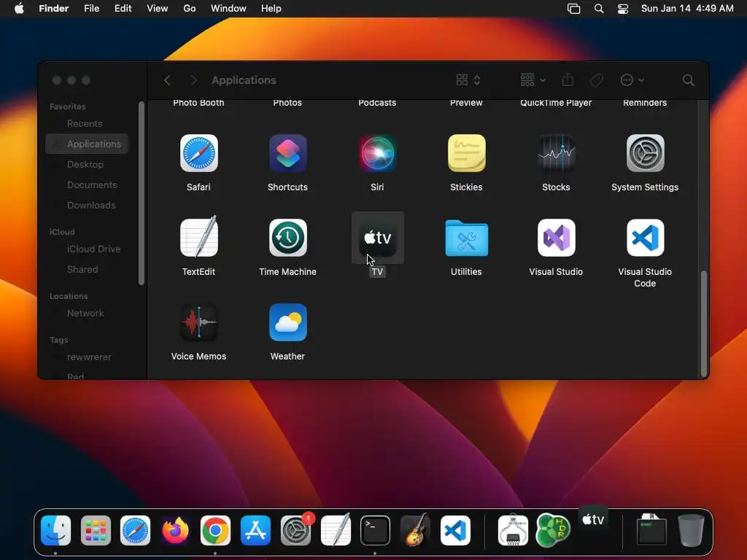
Task: Open Terminal from the Dock
Action: (375, 530)
